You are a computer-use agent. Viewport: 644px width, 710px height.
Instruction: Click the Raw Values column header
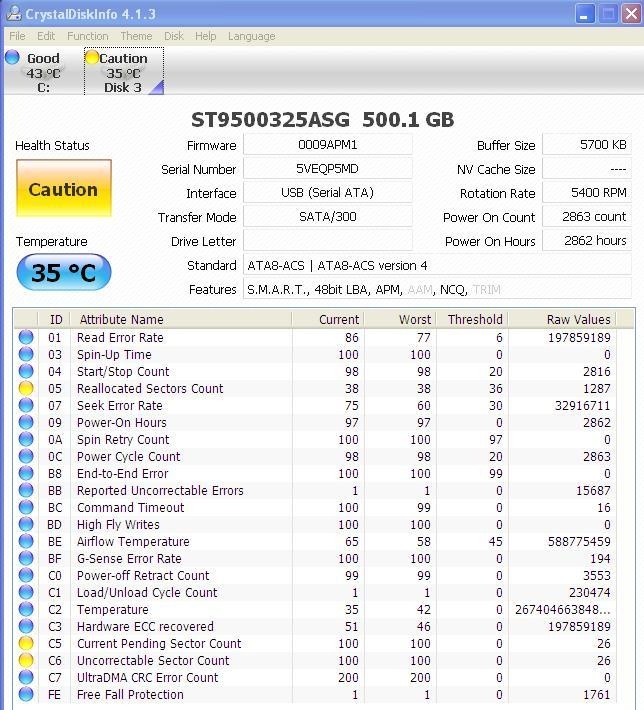(562, 320)
